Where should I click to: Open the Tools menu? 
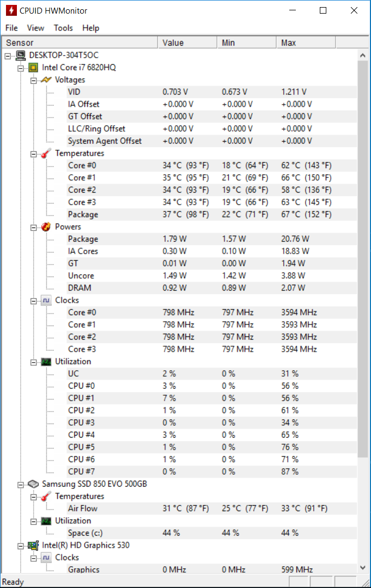pos(63,28)
